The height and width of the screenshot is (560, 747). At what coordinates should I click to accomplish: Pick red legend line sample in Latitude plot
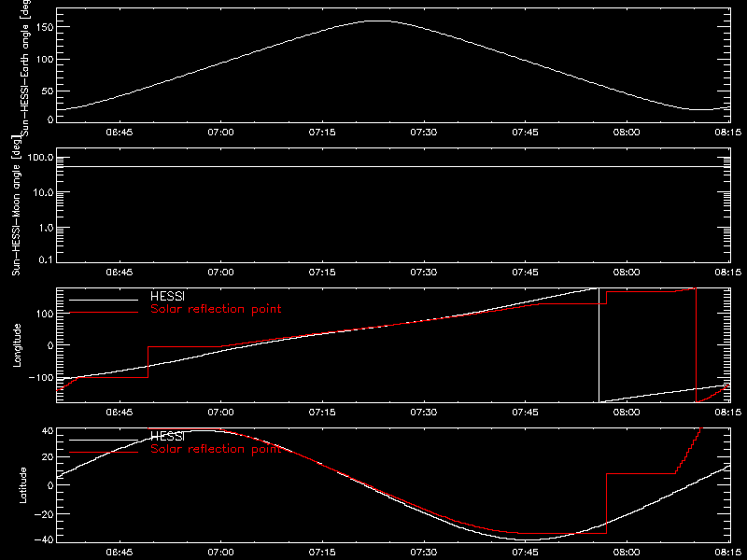click(x=104, y=453)
